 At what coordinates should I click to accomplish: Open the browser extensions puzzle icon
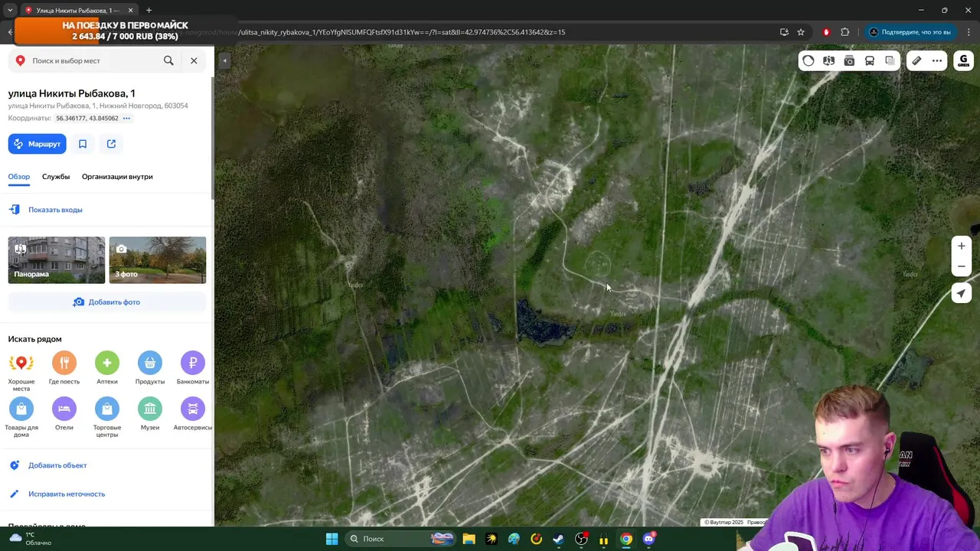[845, 32]
